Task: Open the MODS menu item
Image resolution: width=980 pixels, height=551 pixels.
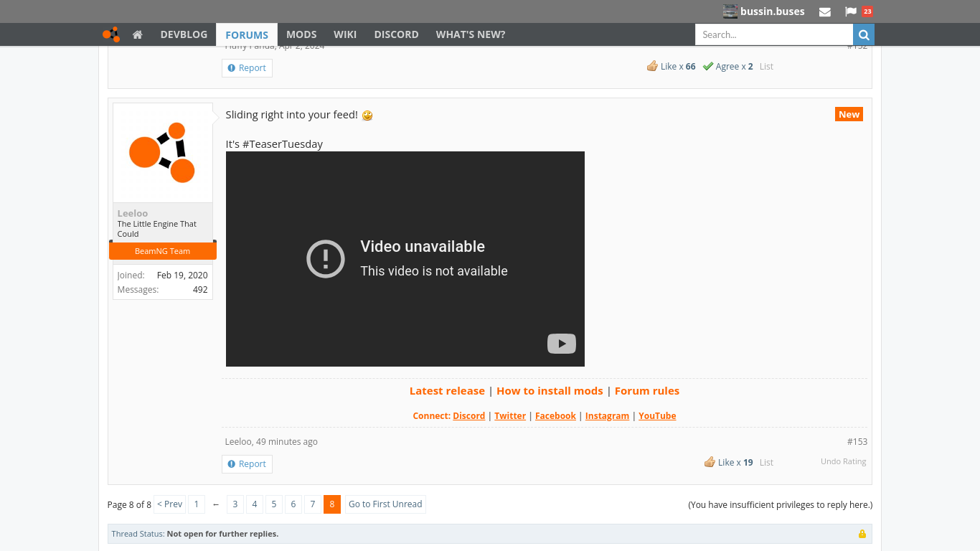Action: click(x=301, y=34)
